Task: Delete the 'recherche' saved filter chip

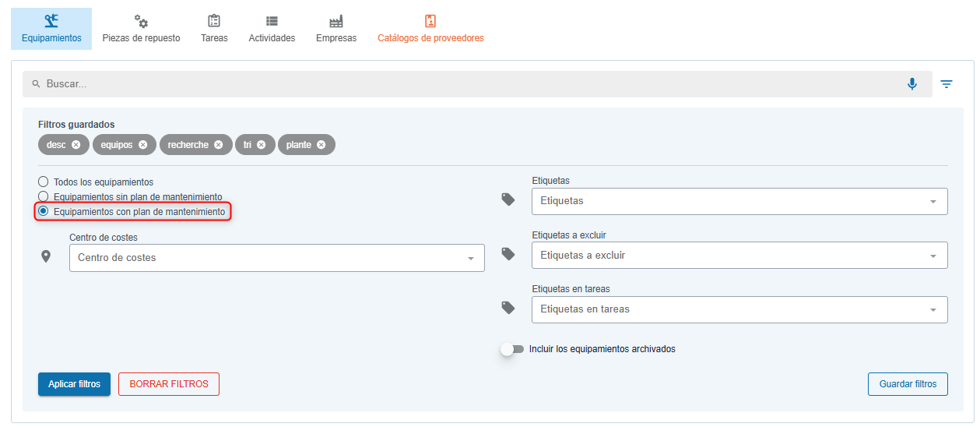Action: tap(219, 145)
